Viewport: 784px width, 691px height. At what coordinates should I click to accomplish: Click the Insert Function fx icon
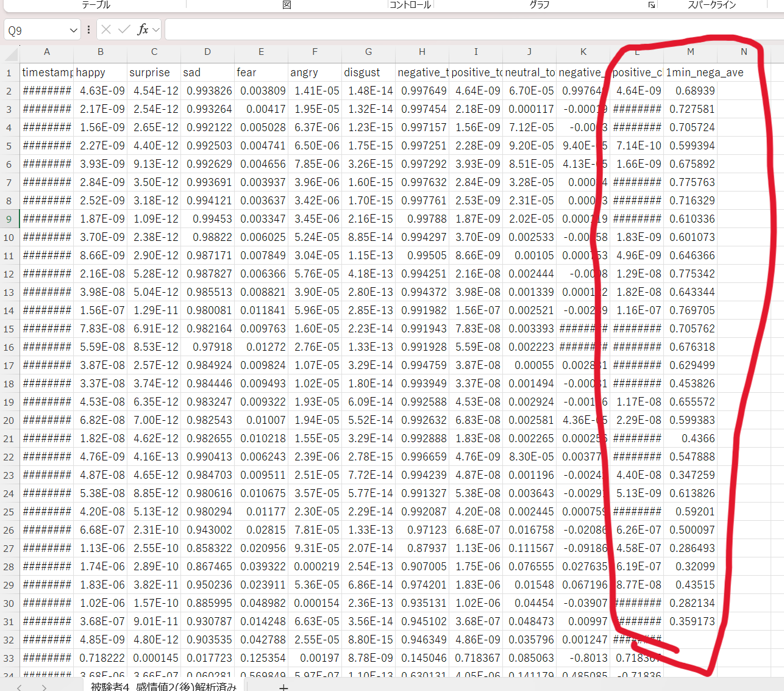[x=143, y=29]
